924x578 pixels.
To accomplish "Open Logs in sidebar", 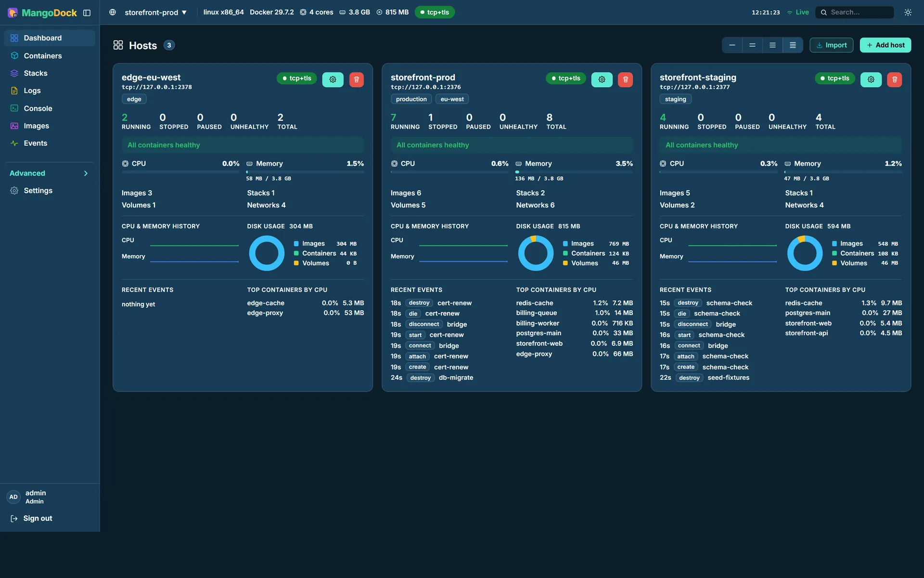I will click(x=50, y=91).
